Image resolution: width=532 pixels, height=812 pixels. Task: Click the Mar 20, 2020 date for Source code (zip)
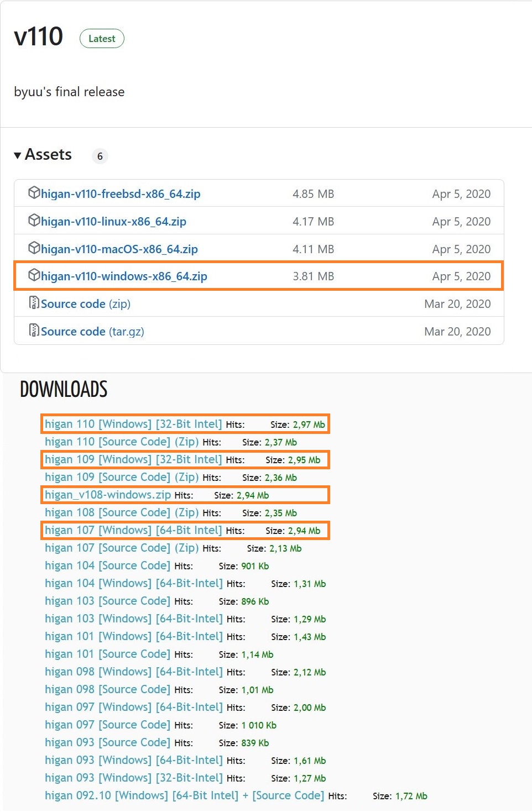457,304
